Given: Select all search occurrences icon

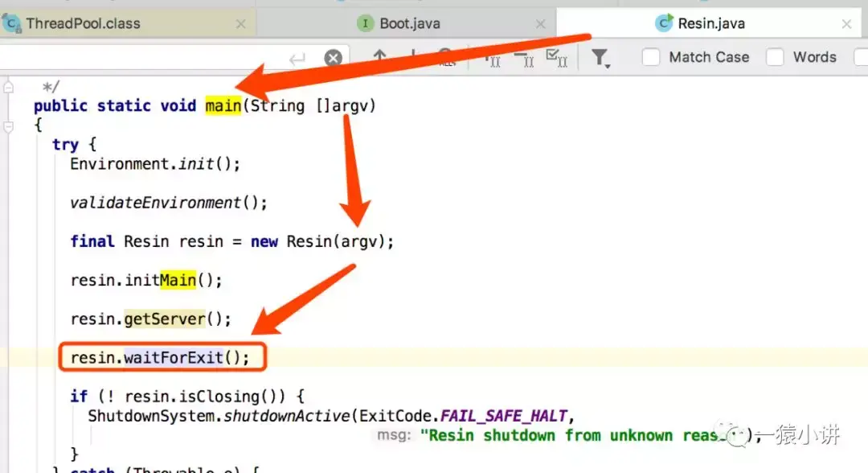Looking at the screenshot, I should click(556, 58).
